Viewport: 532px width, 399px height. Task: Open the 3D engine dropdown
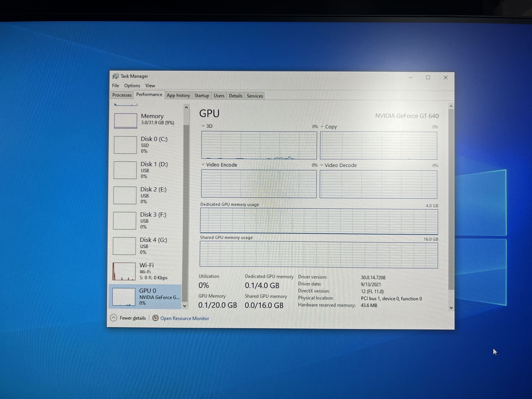pyautogui.click(x=203, y=126)
